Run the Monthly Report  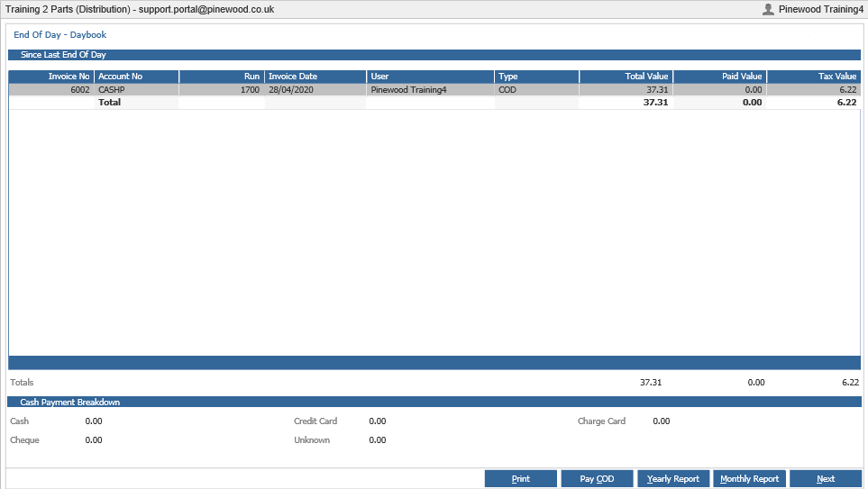[750, 478]
